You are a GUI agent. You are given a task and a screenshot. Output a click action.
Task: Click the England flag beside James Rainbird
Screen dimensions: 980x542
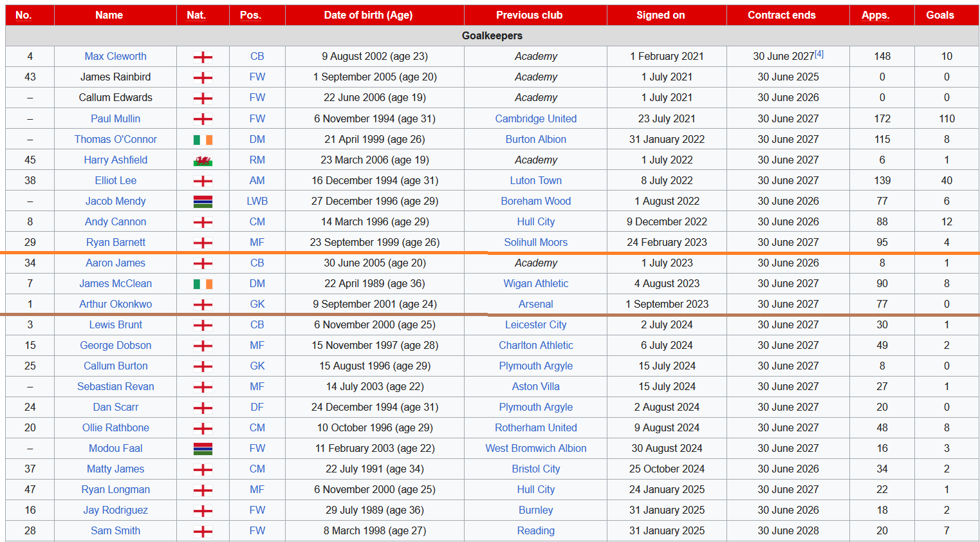[x=203, y=78]
